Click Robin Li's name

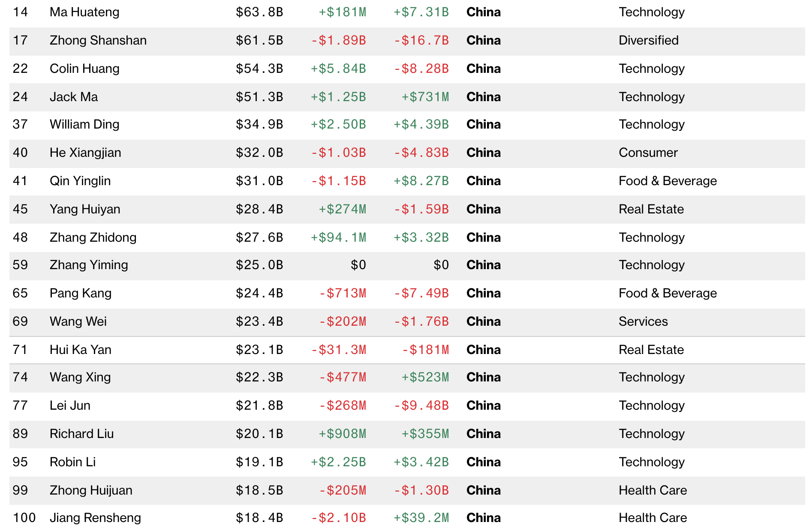(x=72, y=462)
